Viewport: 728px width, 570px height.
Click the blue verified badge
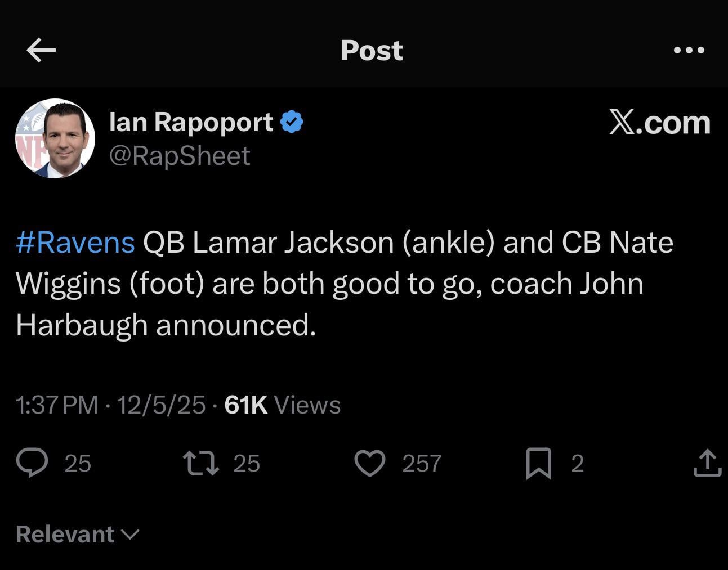click(x=292, y=122)
